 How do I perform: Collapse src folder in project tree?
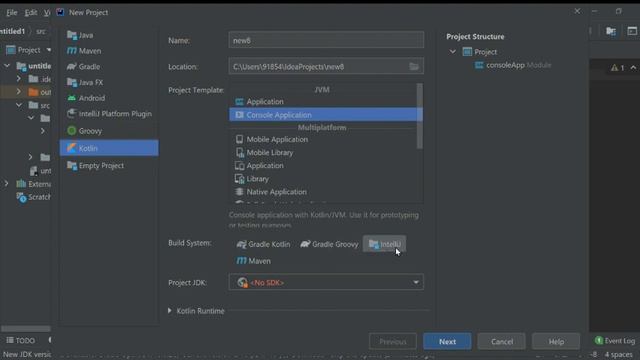coord(19,105)
